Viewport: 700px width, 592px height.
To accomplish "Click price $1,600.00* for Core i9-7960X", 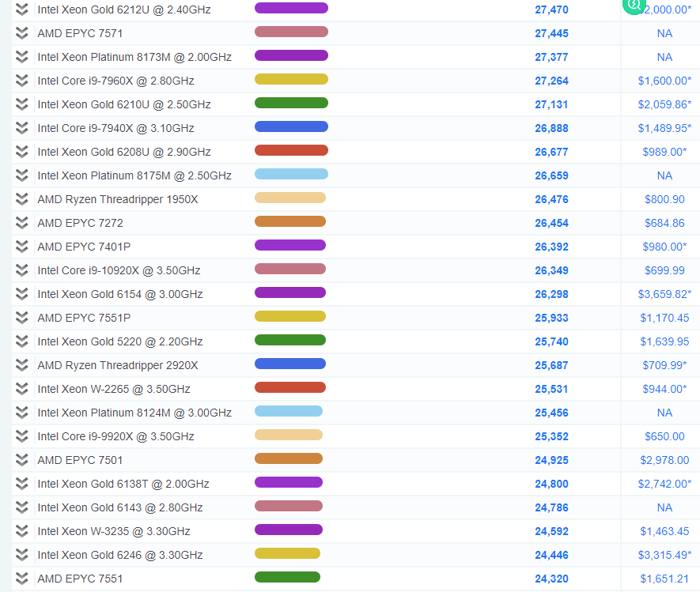I will coord(664,81).
